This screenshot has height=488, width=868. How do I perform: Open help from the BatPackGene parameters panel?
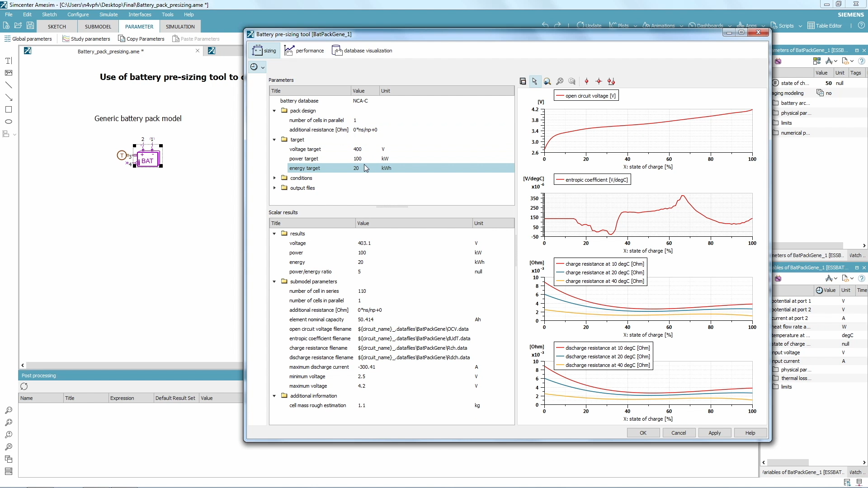click(862, 61)
